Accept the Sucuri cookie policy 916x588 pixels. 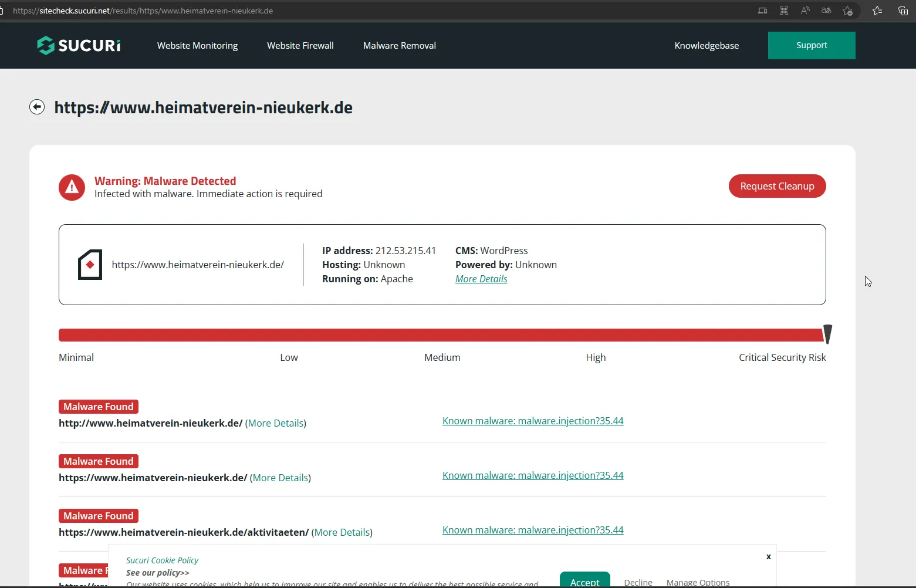tap(585, 580)
